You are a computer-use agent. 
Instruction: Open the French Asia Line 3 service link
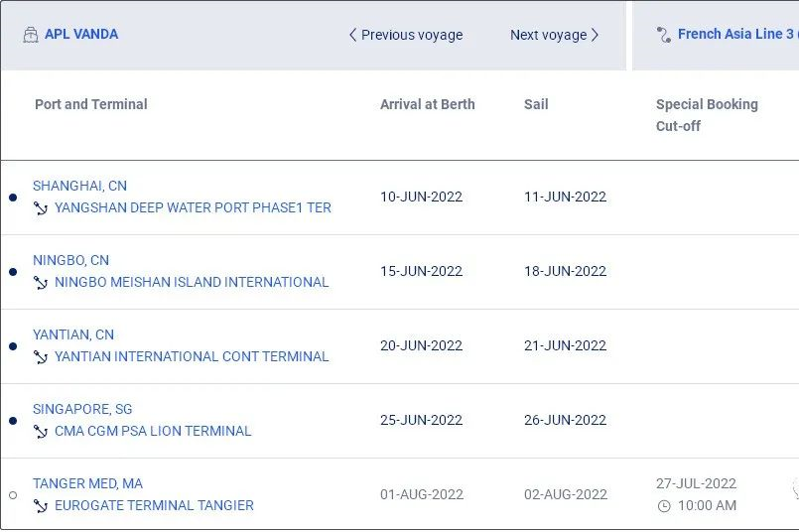coord(737,34)
